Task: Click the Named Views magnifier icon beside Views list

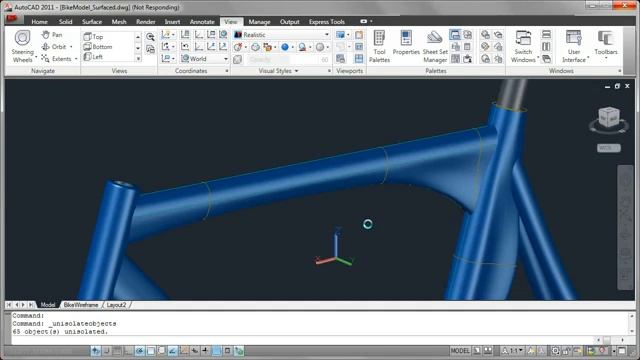Action: (150, 37)
